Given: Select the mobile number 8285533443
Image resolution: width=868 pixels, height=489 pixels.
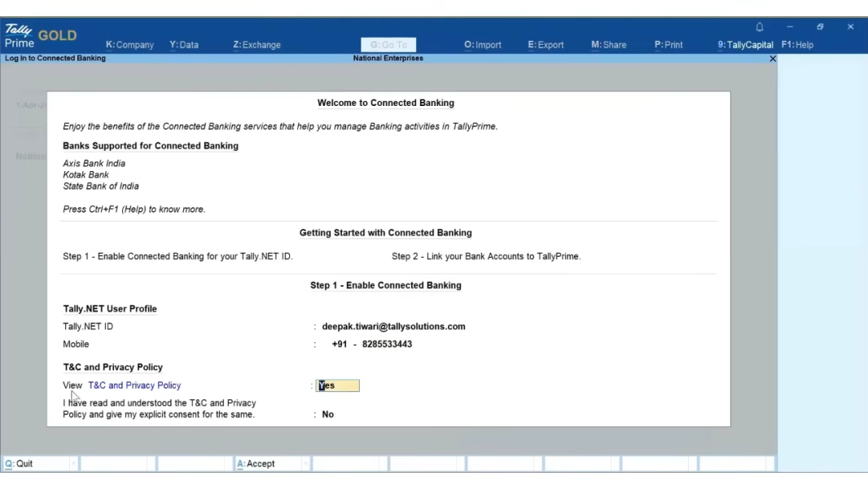Looking at the screenshot, I should pyautogui.click(x=387, y=345).
